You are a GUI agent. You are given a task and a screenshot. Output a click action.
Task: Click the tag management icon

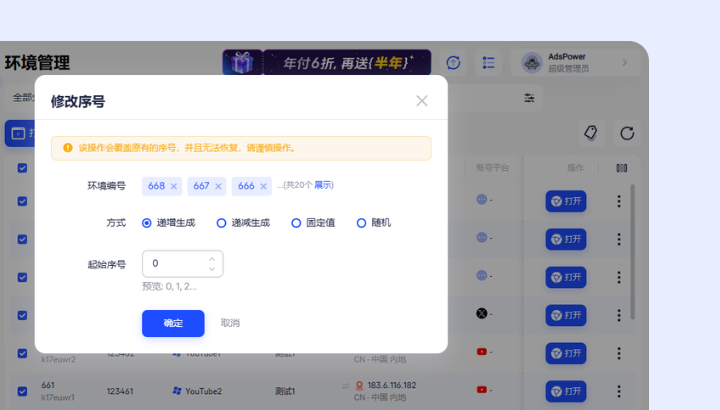(591, 133)
